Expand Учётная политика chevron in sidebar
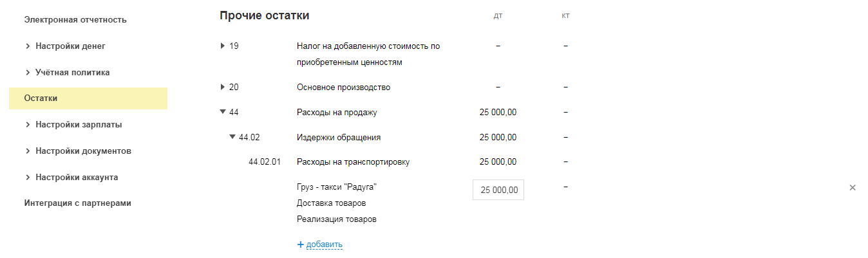This screenshot has height=258, width=868. pyautogui.click(x=28, y=73)
